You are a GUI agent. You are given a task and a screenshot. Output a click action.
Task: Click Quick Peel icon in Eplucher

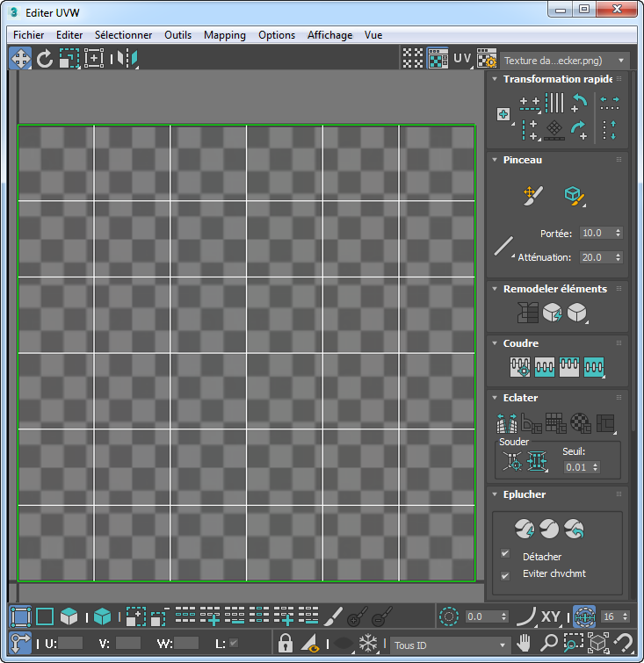525,529
